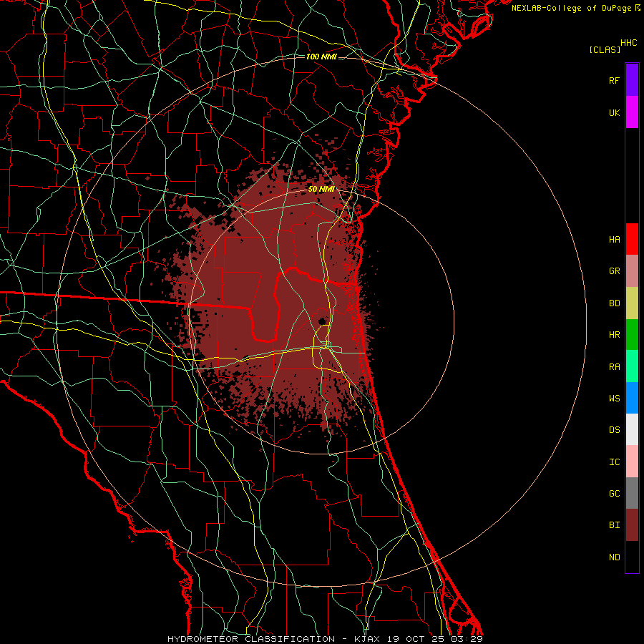
Task: Click the 03:29 timestamp
Action: click(x=468, y=639)
